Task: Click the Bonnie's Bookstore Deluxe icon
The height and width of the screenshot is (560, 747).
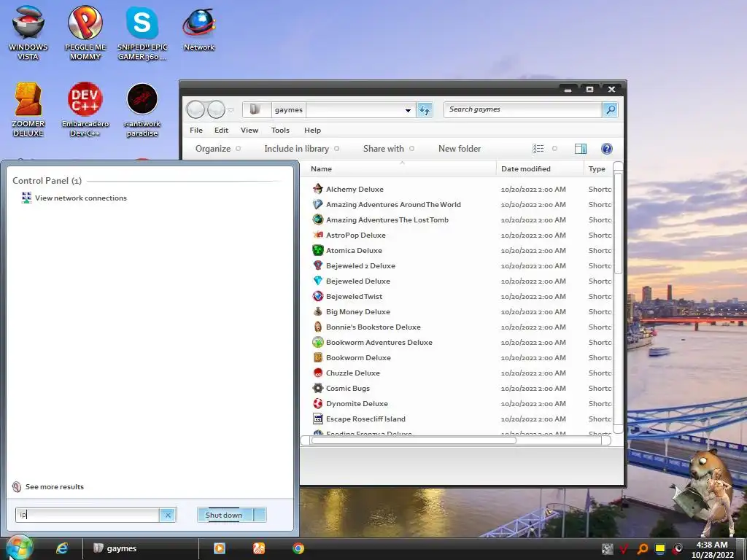Action: tap(318, 327)
